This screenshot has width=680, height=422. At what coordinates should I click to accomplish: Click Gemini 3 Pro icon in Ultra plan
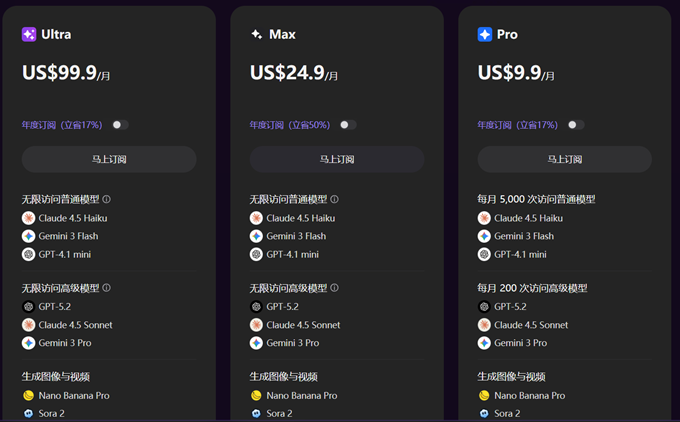point(28,343)
